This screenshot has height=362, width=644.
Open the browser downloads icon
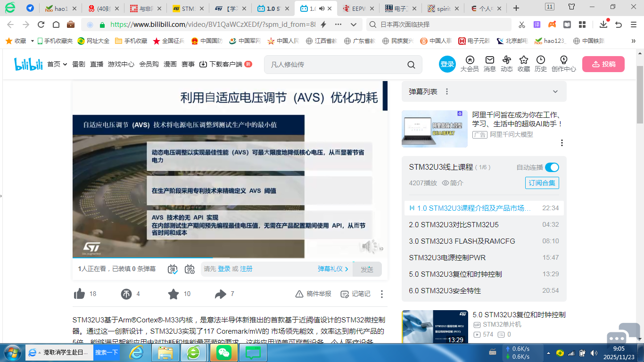click(603, 25)
